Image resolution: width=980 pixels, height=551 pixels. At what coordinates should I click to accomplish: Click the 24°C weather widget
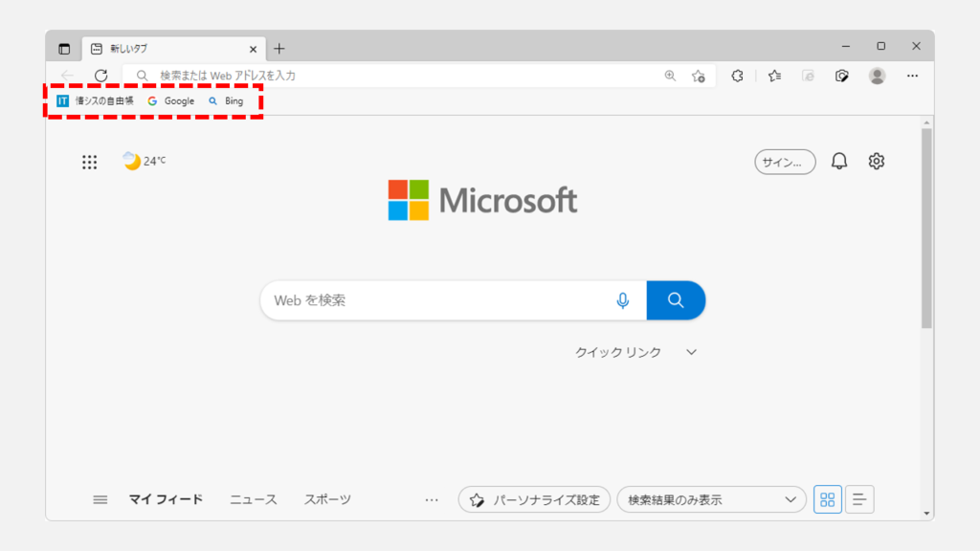tap(145, 161)
